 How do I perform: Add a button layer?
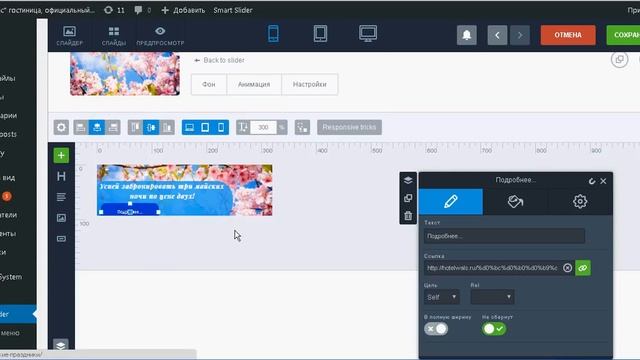61,239
